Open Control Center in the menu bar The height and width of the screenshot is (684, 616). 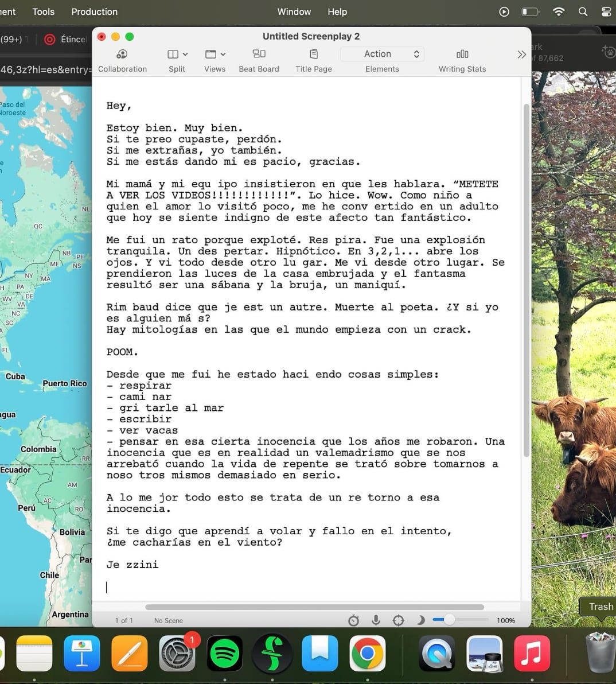point(606,11)
